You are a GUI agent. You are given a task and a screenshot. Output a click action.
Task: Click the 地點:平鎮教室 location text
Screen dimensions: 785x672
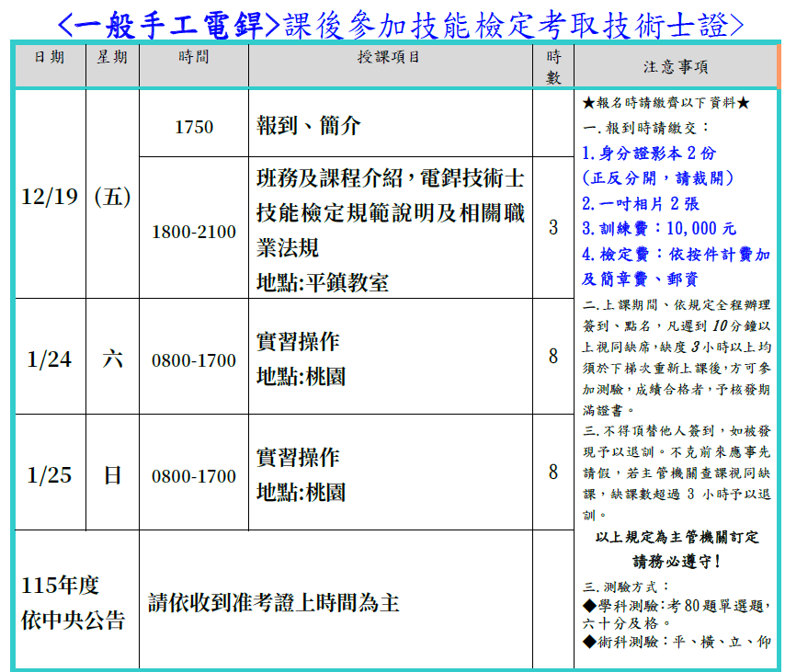coord(323,282)
